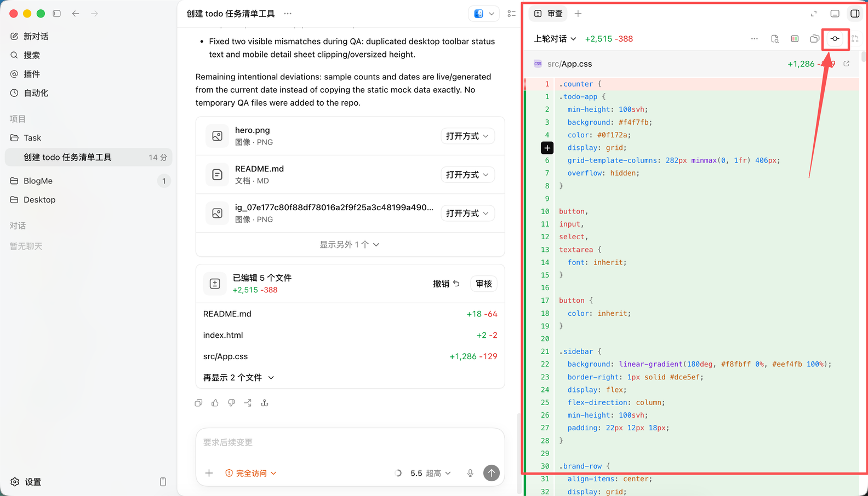Select the BlogMe project
The height and width of the screenshot is (496, 868).
tap(88, 181)
